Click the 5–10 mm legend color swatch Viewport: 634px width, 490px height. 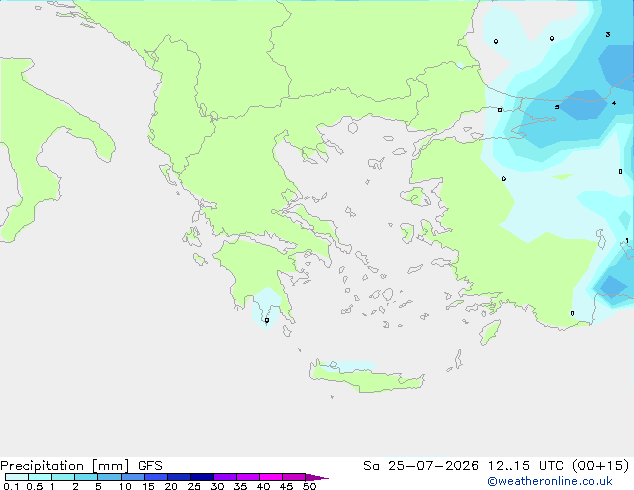[x=109, y=477]
